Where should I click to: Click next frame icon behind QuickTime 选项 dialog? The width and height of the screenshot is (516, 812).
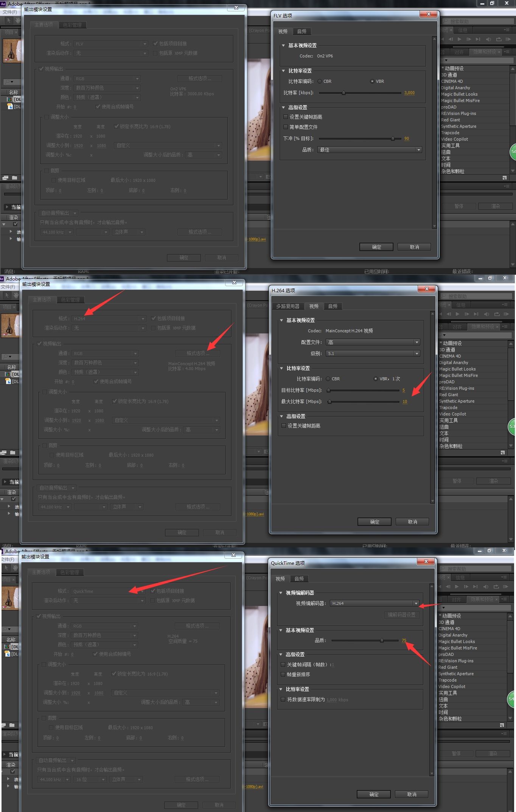pos(466,586)
